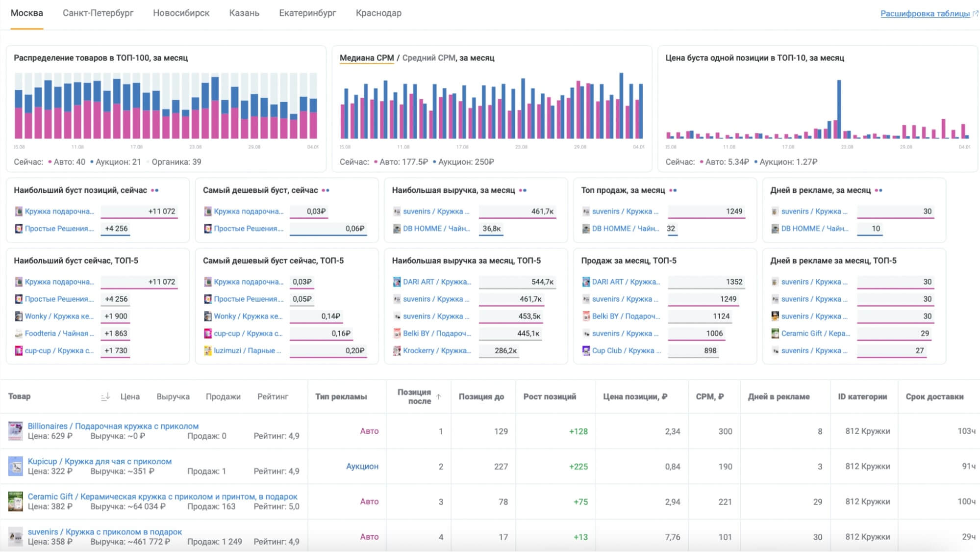Image resolution: width=980 pixels, height=552 pixels.
Task: Sort by Дней в рекламе column header
Action: 779,396
